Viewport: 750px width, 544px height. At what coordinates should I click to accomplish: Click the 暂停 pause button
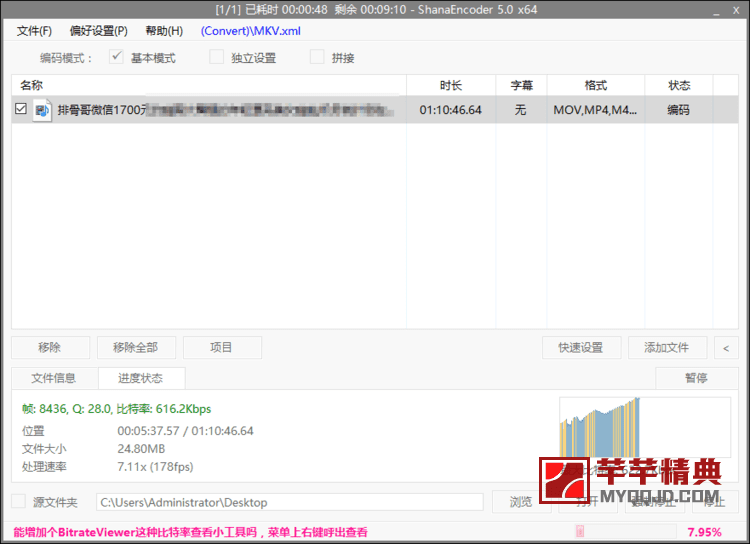click(x=696, y=378)
